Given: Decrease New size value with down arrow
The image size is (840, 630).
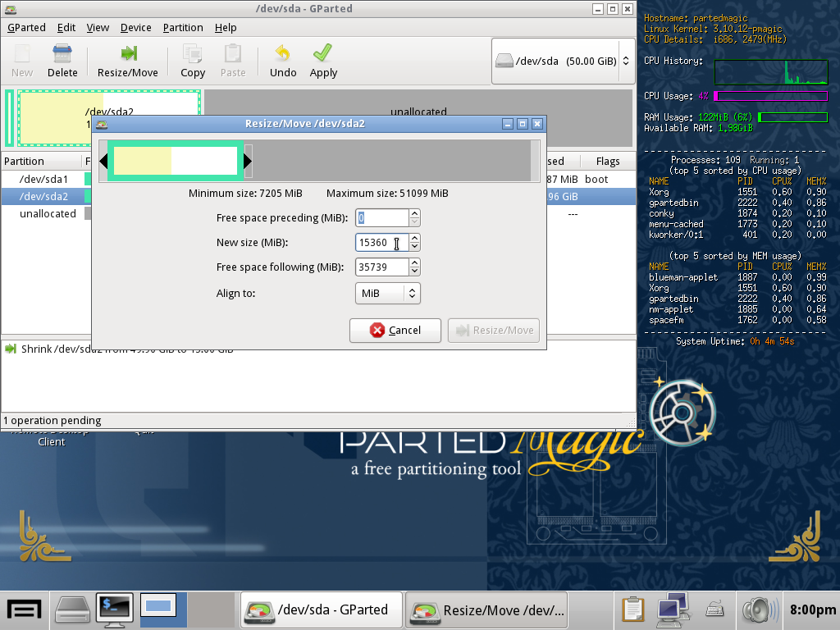Looking at the screenshot, I should click(414, 246).
